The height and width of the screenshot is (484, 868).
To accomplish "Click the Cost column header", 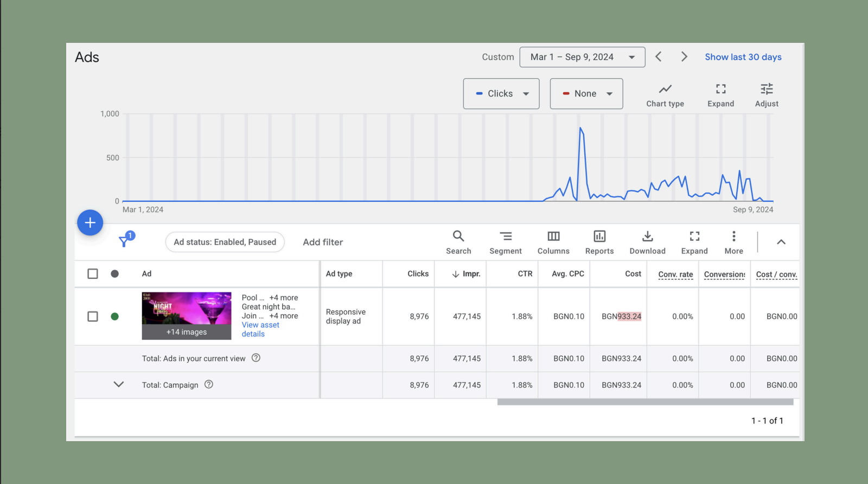I will pos(633,274).
